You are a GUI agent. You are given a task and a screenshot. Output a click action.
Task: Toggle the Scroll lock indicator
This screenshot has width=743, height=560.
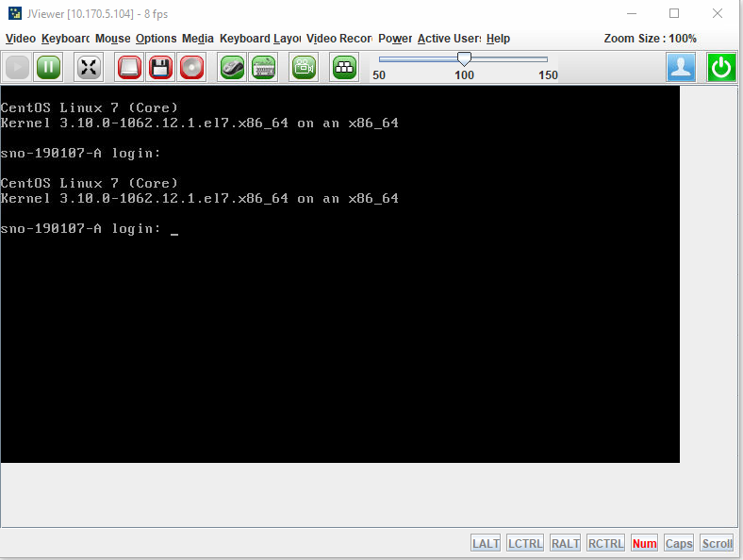pos(717,543)
